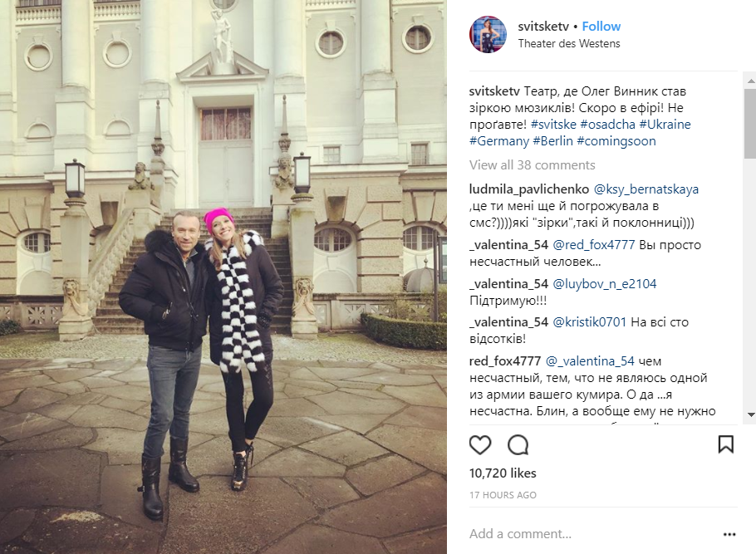Open the #svitske hashtag
This screenshot has height=554, width=756.
(x=553, y=125)
